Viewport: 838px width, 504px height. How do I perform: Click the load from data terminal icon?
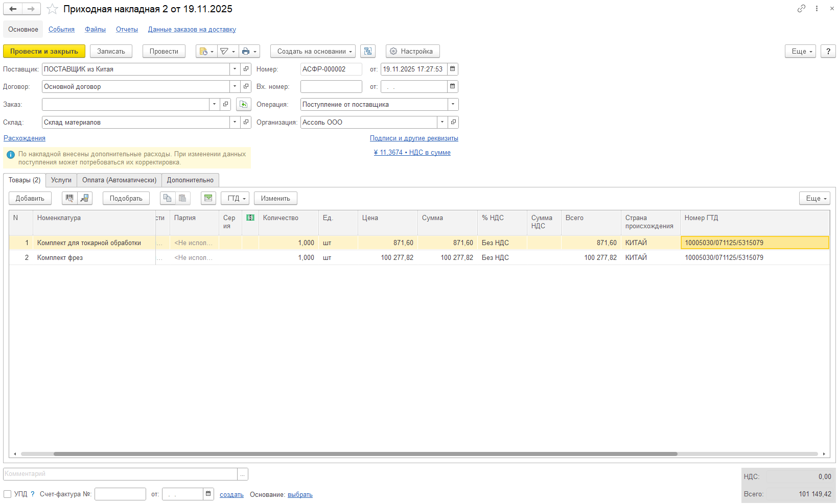click(x=85, y=198)
